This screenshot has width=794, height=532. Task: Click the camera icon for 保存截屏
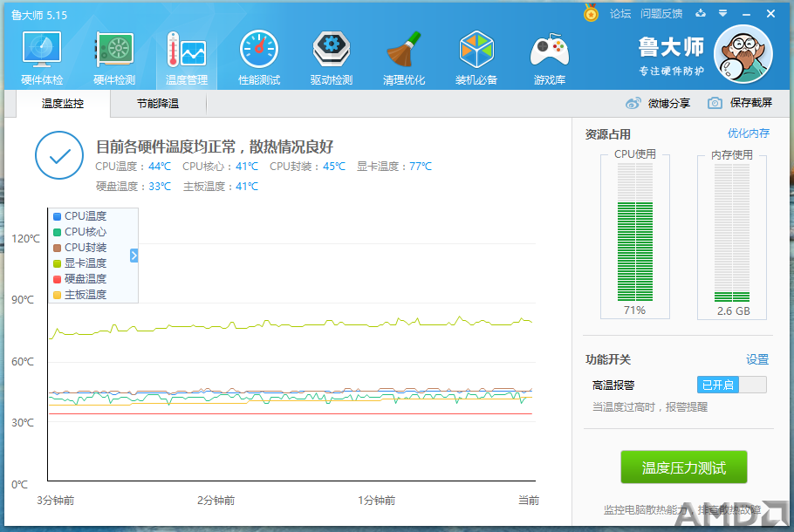coord(715,103)
